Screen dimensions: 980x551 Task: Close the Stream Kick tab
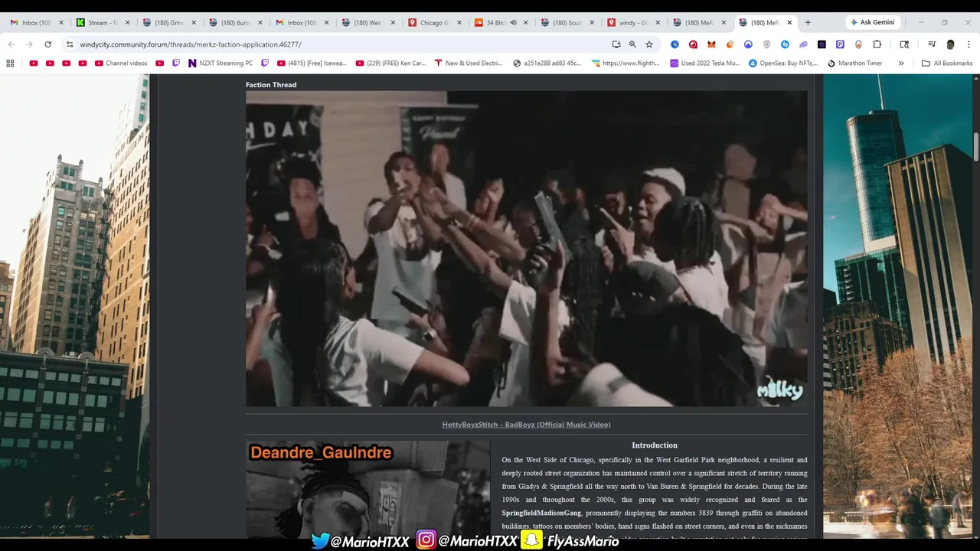coord(128,23)
